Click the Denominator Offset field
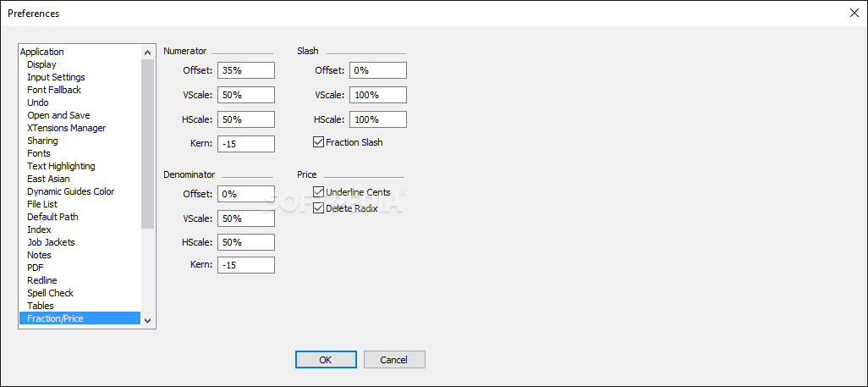868x387 pixels. [246, 194]
